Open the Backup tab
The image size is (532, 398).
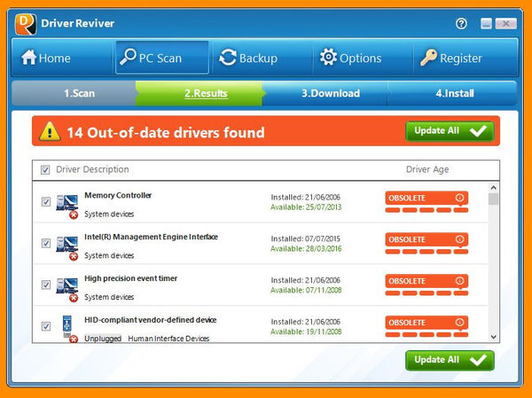262,58
